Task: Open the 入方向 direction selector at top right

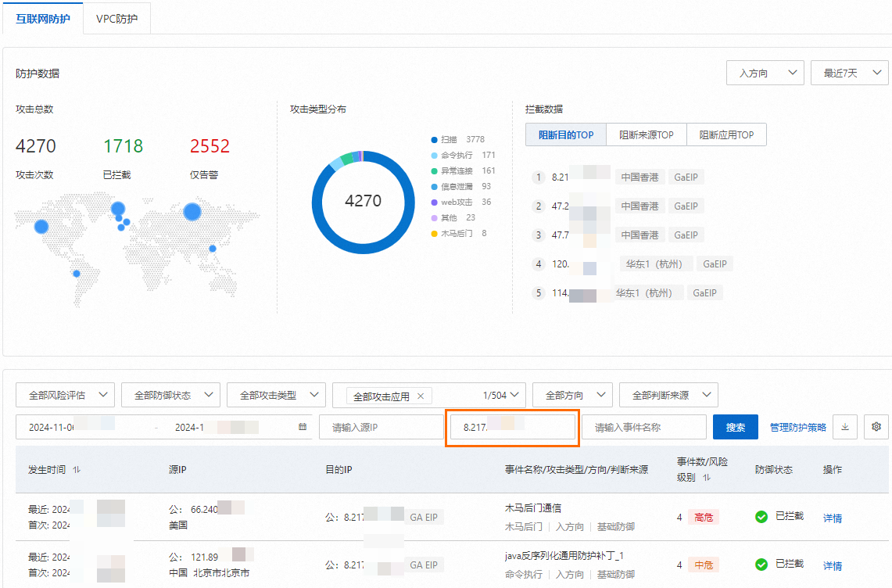Action: tap(765, 73)
